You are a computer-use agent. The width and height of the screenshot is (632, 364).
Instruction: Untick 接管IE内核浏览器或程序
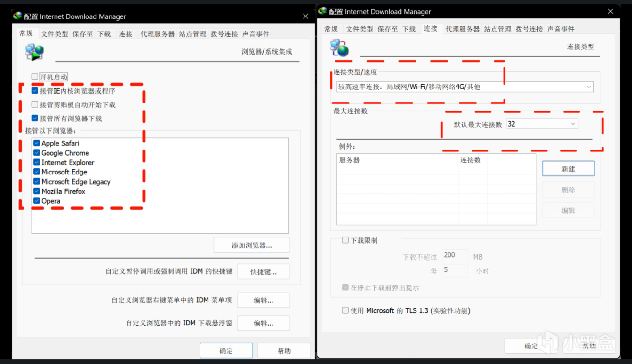[34, 91]
